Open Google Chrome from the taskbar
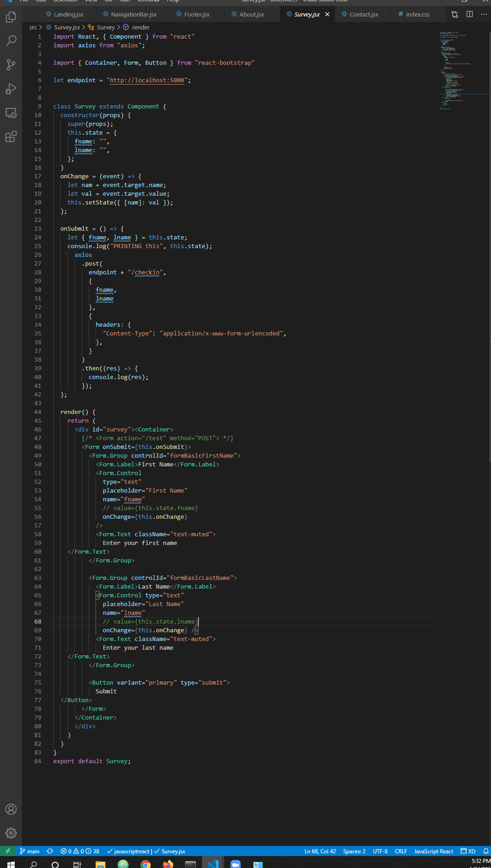 [x=146, y=863]
